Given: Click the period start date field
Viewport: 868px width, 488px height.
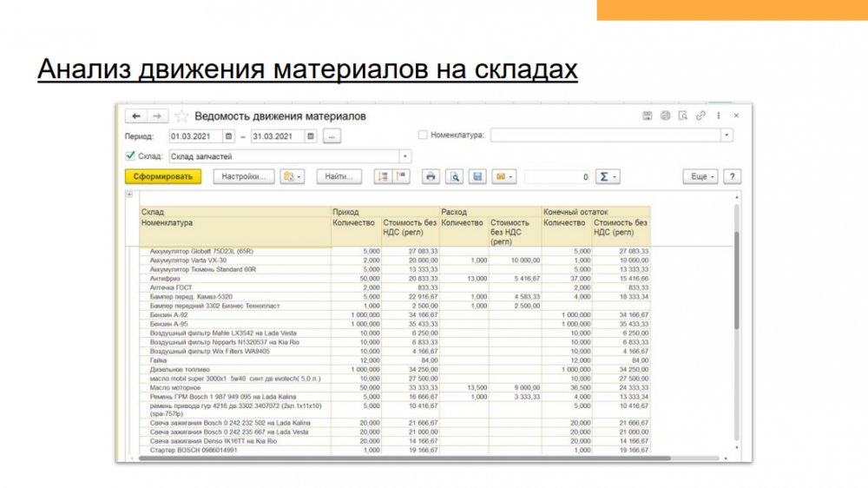Looking at the screenshot, I should 195,136.
